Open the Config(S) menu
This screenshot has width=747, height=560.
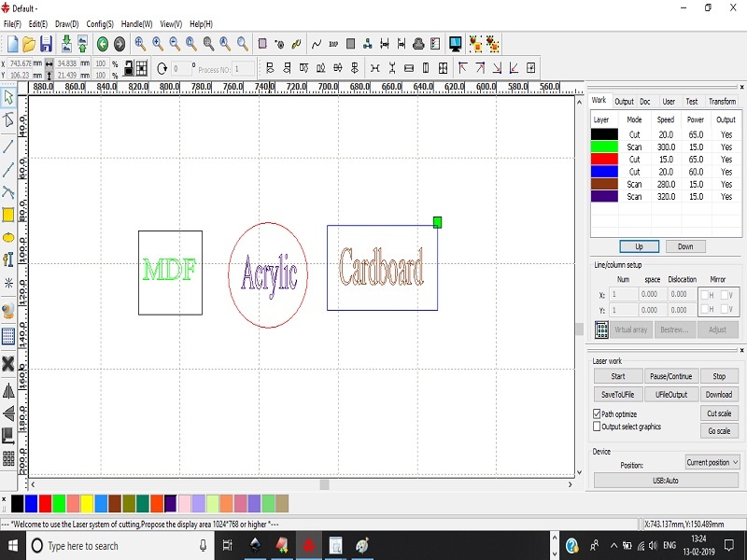100,24
